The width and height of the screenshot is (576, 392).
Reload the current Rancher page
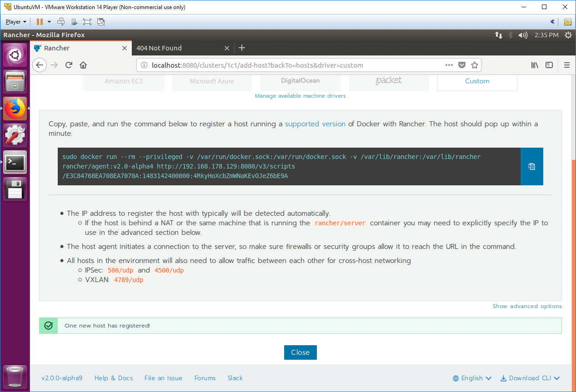tap(69, 65)
